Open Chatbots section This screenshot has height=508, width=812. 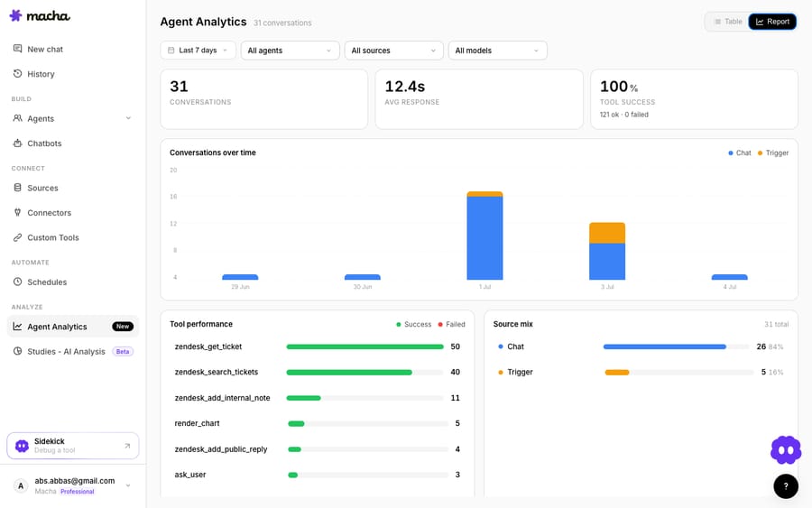(72, 143)
